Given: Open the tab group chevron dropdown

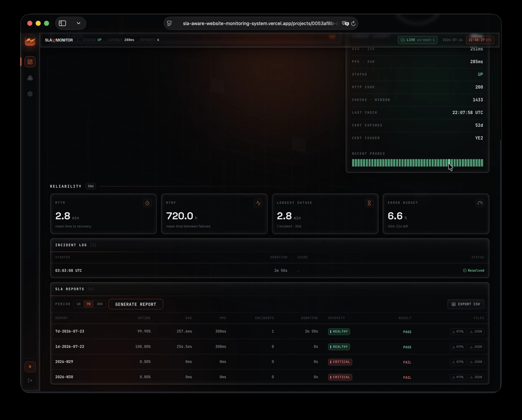Looking at the screenshot, I should (x=79, y=23).
